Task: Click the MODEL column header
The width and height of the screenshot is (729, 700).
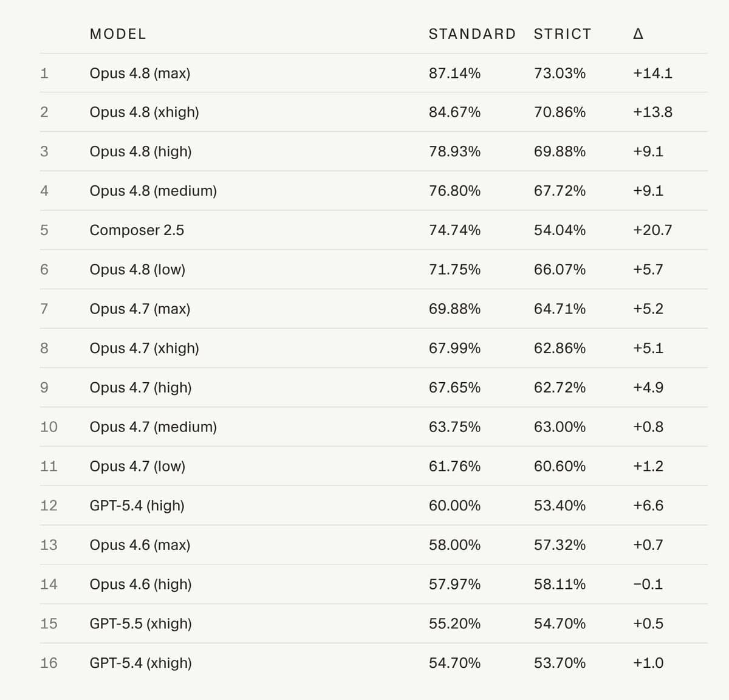Action: [x=118, y=34]
